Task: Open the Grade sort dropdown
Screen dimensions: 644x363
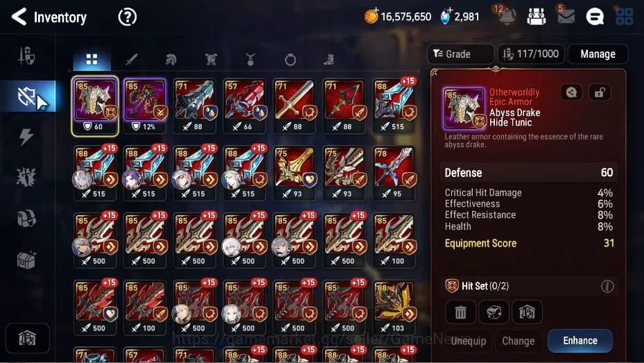Action: (460, 54)
